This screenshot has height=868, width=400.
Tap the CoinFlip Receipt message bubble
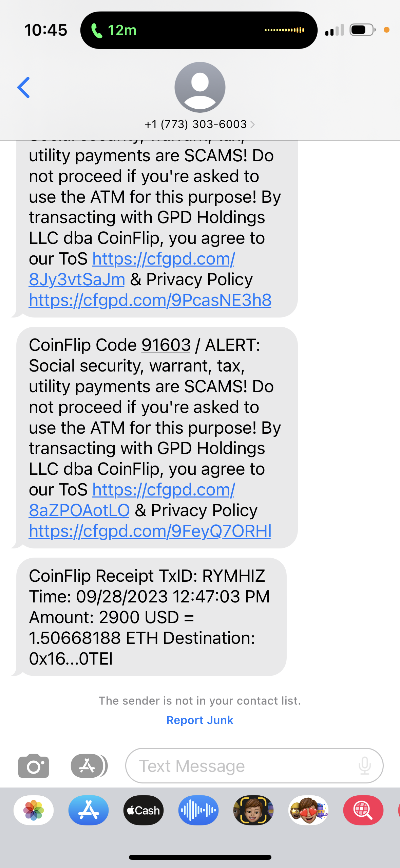tap(151, 617)
